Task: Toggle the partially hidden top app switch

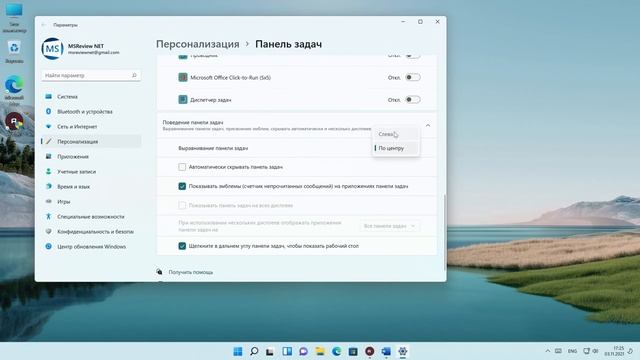Action: coord(413,56)
